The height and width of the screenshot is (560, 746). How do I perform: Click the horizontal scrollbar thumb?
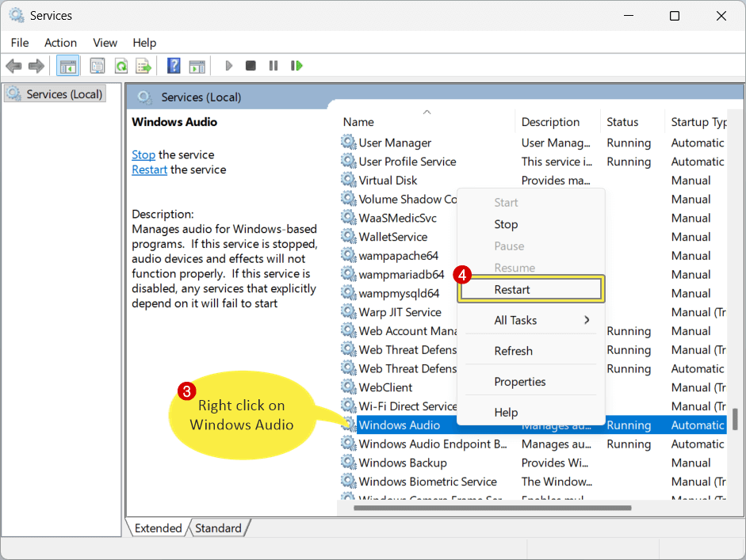(492, 508)
